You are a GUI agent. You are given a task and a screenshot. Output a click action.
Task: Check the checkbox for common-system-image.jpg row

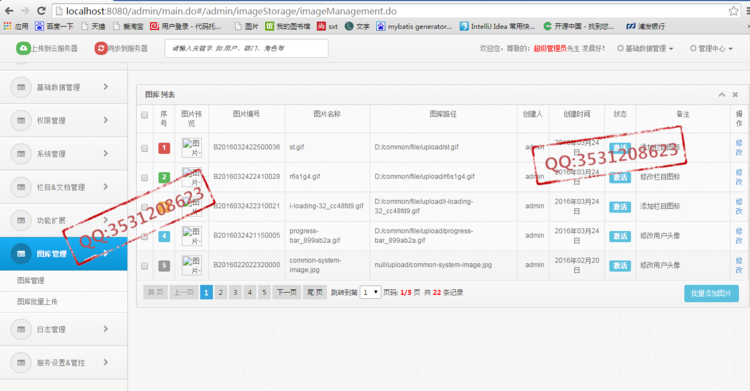(144, 266)
